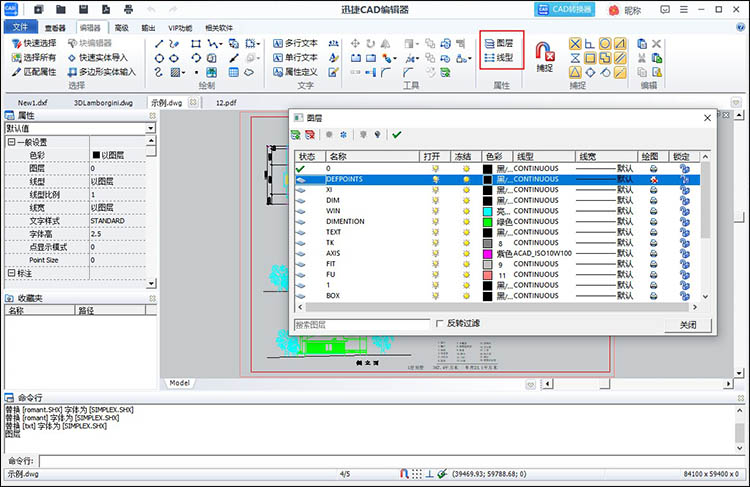Click the 搜索图层 search field
The width and height of the screenshot is (750, 487).
[362, 325]
